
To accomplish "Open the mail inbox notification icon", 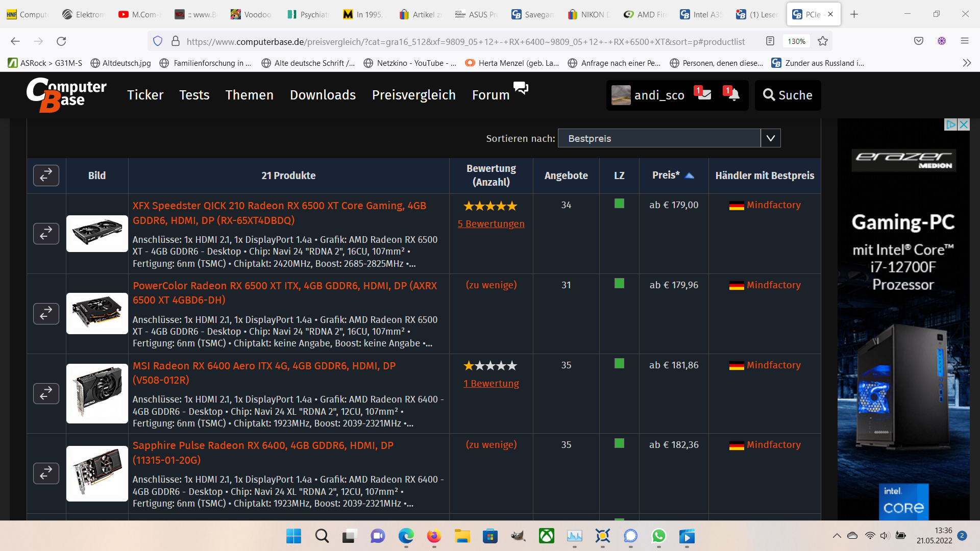I will coord(704,94).
